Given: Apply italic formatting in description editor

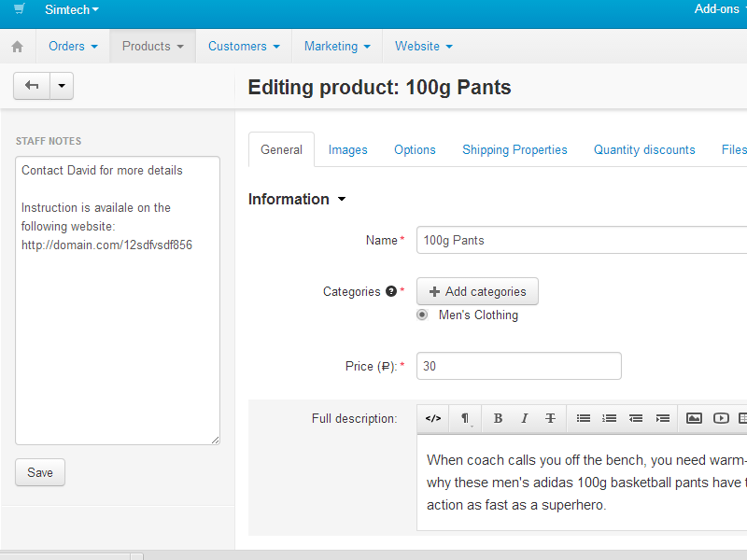Looking at the screenshot, I should (524, 418).
